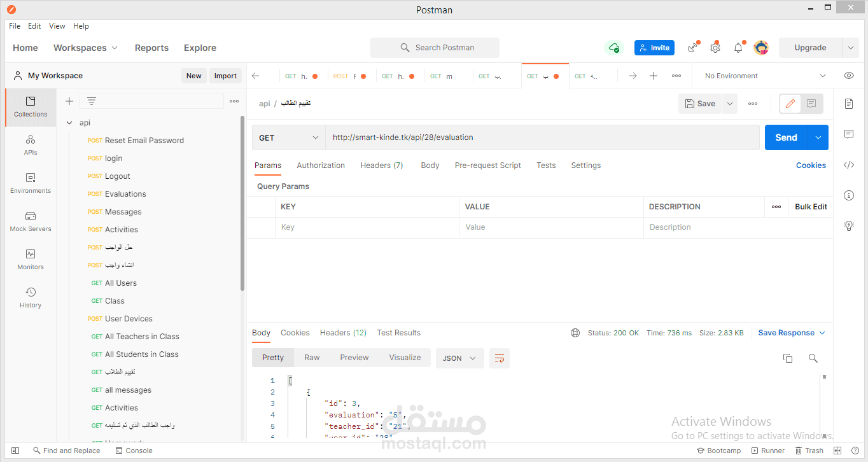
Task: Click the query params Key input cell
Action: 368,227
